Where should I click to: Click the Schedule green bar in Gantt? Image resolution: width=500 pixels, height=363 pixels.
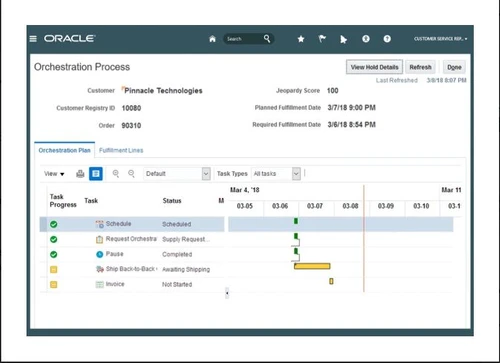[x=296, y=221]
